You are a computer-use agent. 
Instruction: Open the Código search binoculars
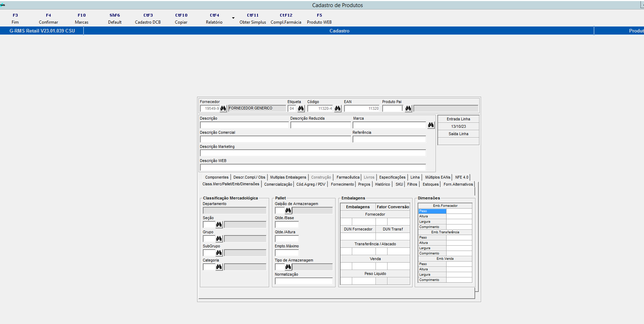coord(338,108)
